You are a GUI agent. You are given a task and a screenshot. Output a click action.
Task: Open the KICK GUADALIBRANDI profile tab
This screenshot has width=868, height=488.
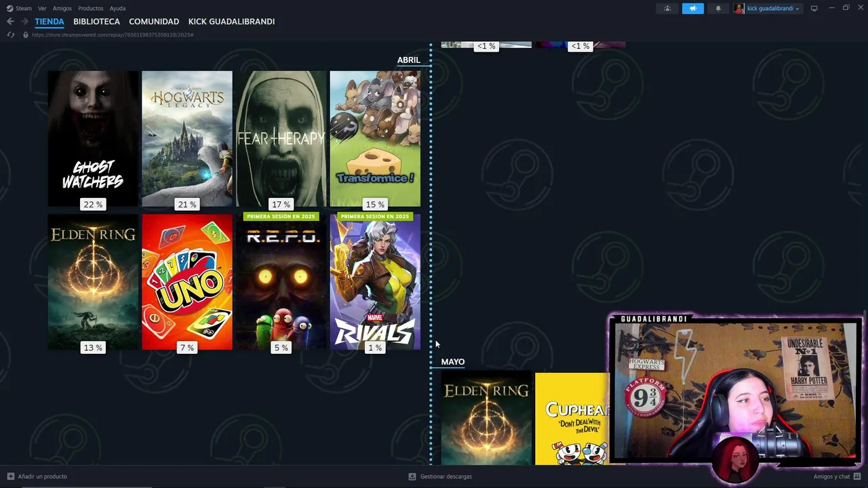[x=231, y=22]
